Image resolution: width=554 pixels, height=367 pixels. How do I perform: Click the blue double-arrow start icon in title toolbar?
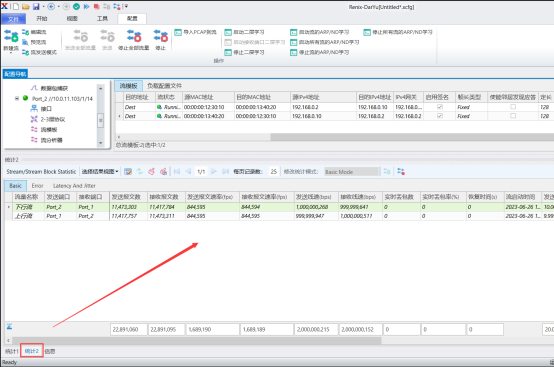coord(87,6)
